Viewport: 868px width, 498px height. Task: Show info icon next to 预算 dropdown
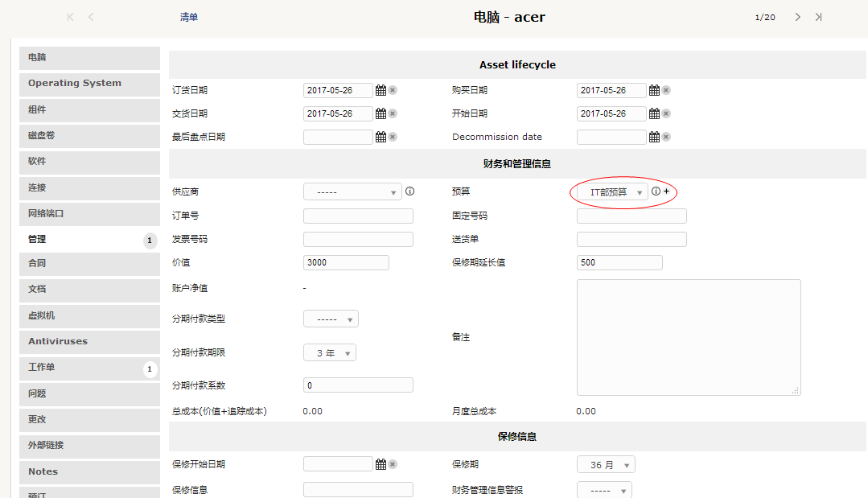656,191
